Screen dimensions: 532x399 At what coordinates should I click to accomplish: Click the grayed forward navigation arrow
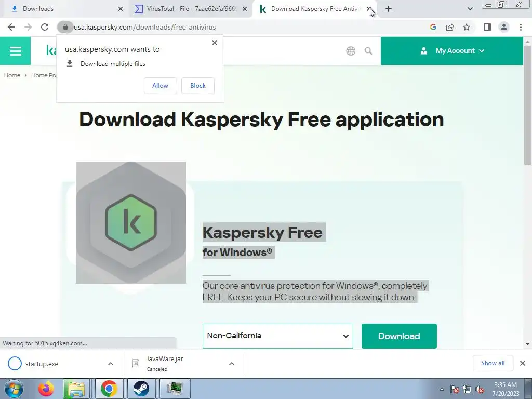pyautogui.click(x=28, y=27)
